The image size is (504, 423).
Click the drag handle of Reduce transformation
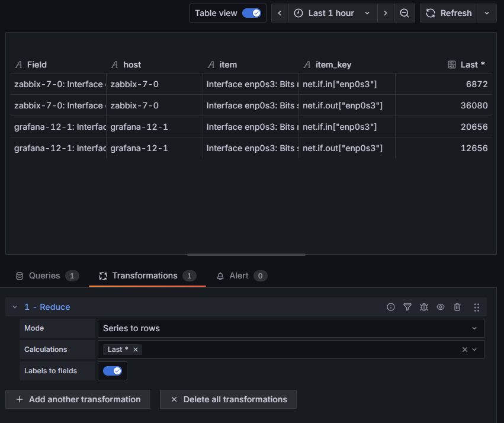(477, 307)
